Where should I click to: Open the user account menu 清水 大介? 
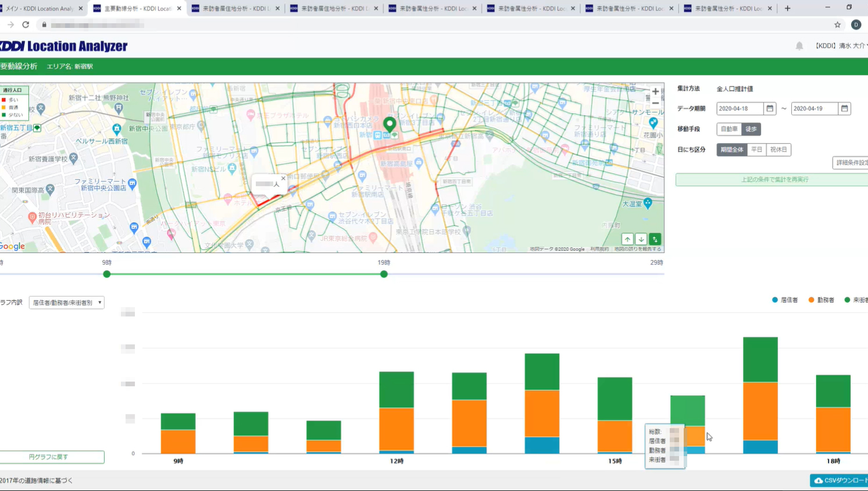(x=841, y=46)
